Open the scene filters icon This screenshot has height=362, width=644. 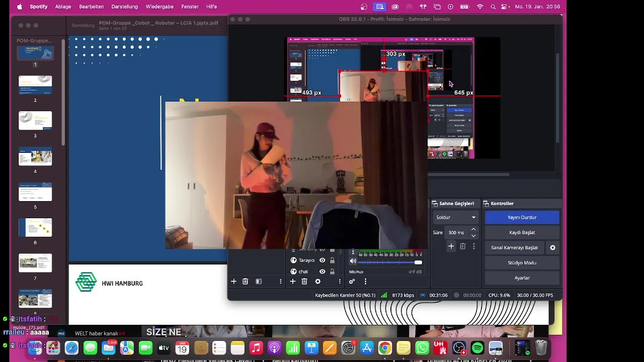(x=259, y=282)
